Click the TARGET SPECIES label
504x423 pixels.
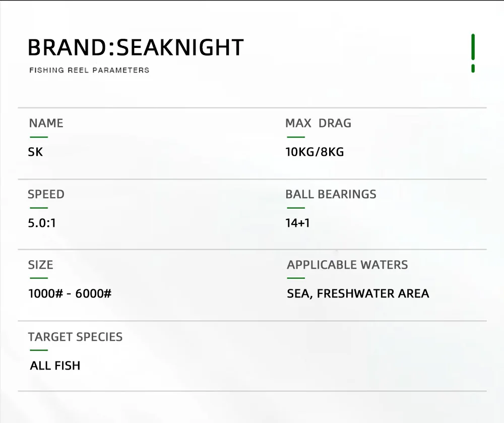coord(75,337)
